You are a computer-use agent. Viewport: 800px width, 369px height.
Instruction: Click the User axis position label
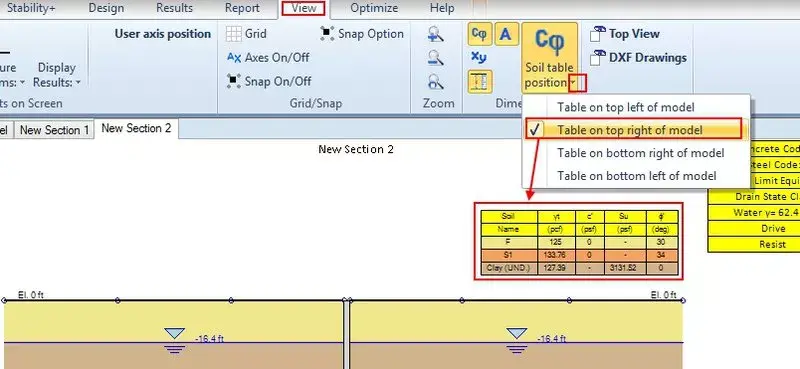click(x=163, y=34)
